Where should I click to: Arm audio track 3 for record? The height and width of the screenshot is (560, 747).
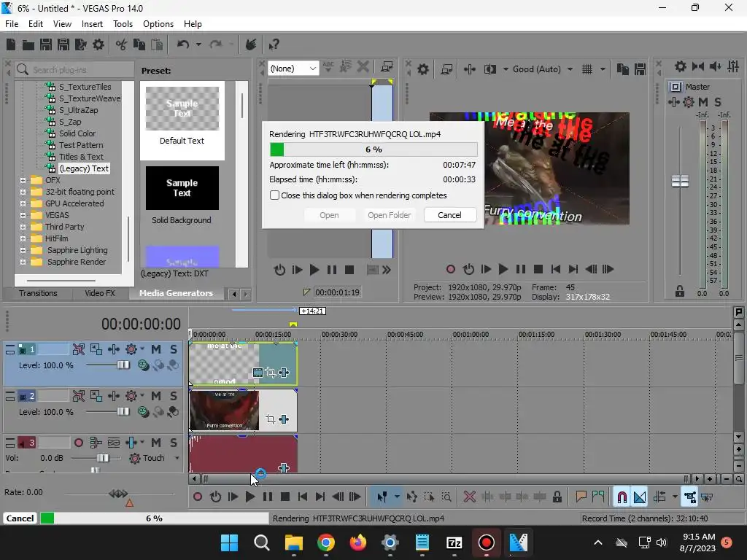coord(79,443)
